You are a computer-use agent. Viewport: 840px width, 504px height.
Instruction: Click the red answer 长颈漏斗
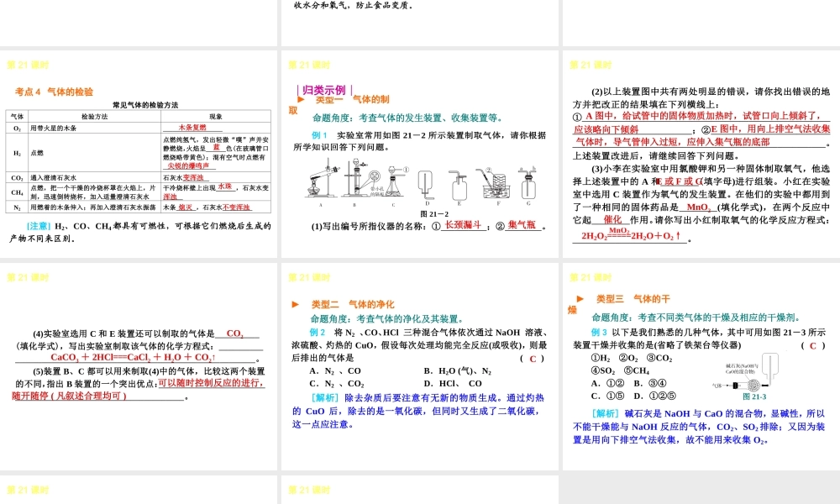click(464, 225)
